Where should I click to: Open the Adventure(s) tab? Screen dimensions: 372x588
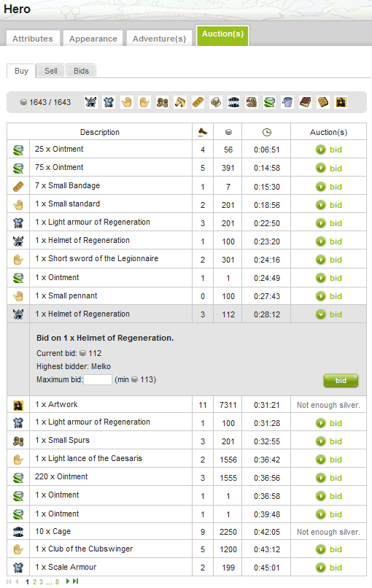(x=159, y=39)
